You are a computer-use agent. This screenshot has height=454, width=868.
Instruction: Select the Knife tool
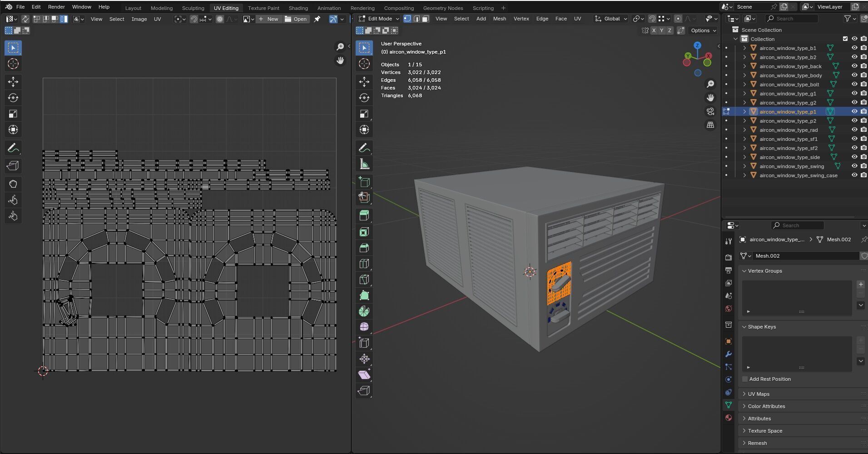[364, 279]
